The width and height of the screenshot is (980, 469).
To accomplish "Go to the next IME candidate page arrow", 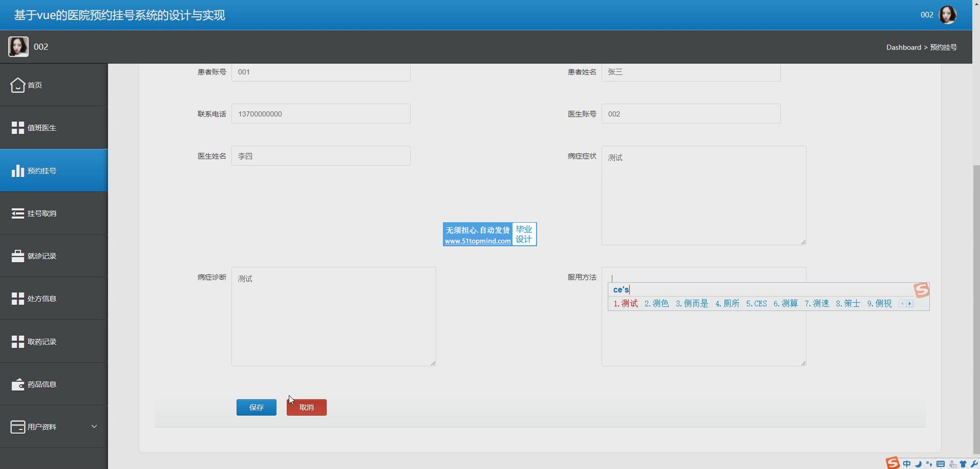I will [910, 304].
